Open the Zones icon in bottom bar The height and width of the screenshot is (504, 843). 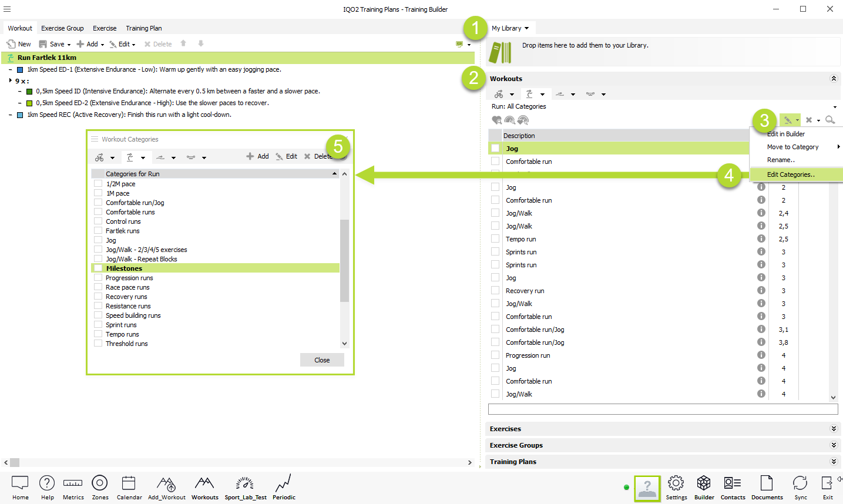click(x=100, y=483)
